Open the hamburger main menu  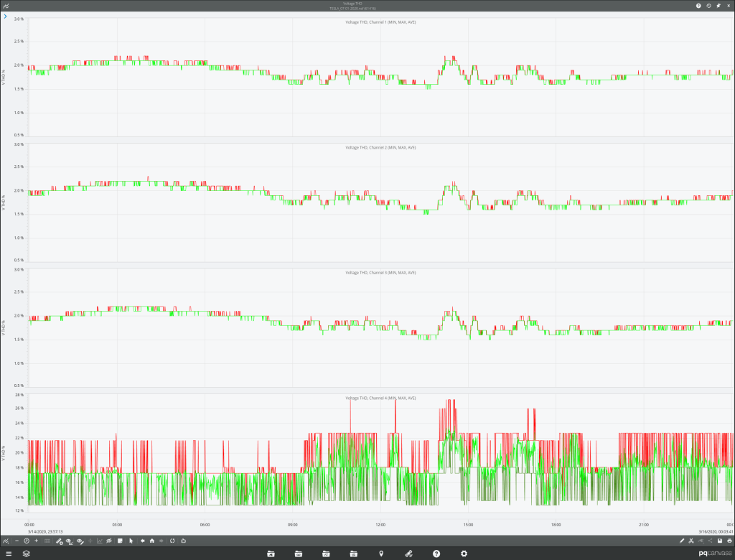coord(8,554)
